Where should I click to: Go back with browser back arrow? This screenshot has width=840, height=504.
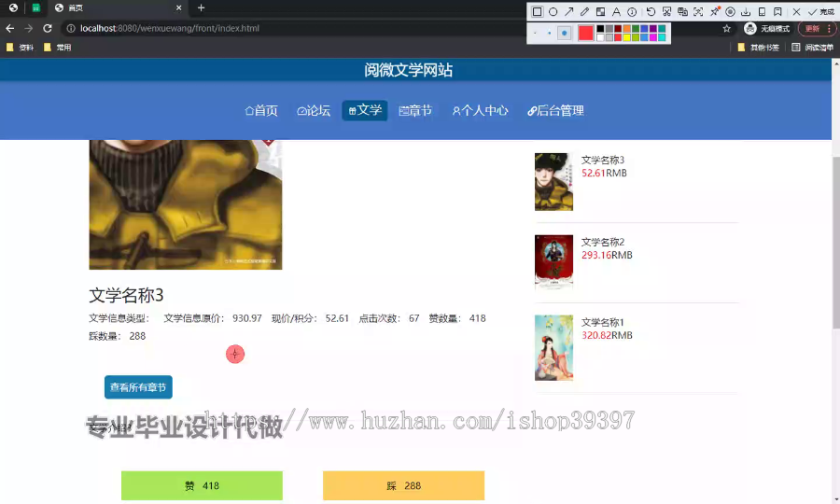click(x=10, y=28)
